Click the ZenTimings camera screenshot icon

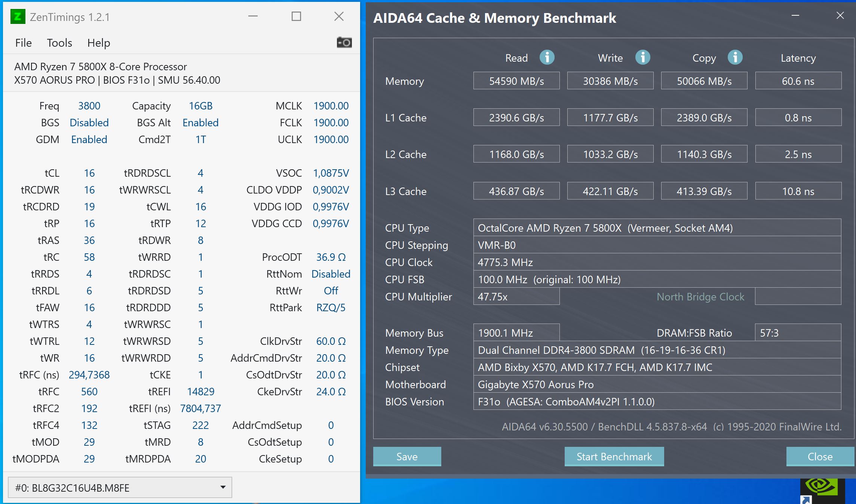(344, 43)
